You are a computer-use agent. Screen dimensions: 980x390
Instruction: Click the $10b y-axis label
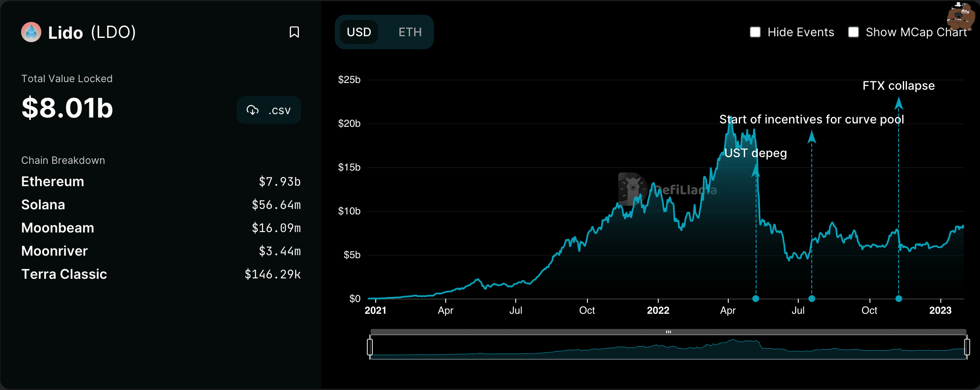[349, 211]
